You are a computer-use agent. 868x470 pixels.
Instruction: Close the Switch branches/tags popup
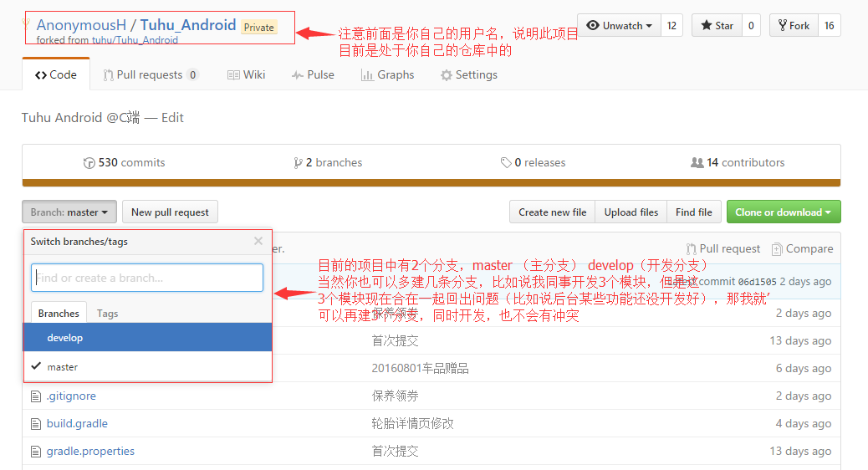tap(258, 241)
